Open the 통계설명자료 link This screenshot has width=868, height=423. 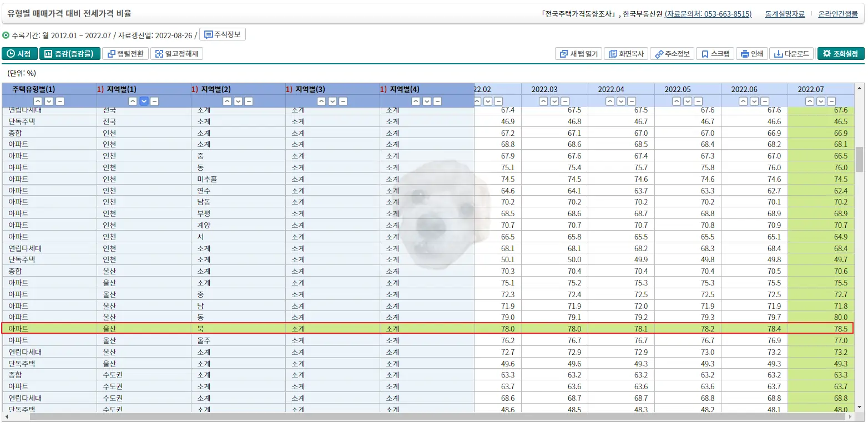(785, 14)
